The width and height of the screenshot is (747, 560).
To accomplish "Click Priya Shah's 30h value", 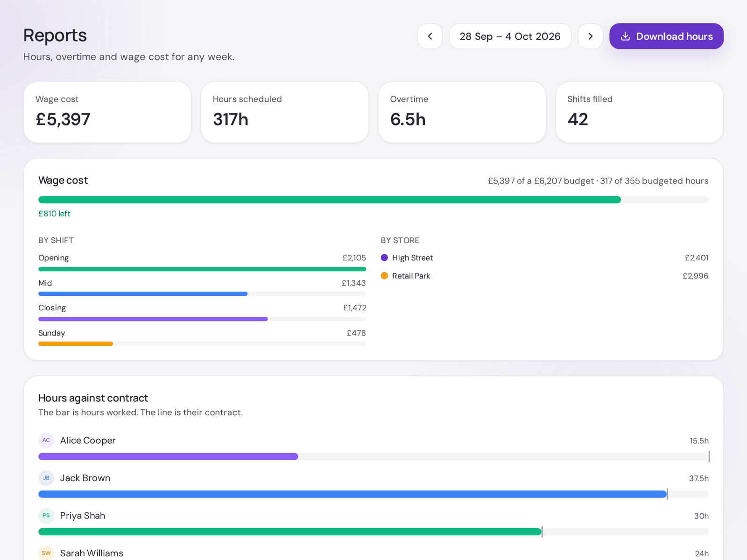I will click(x=701, y=516).
